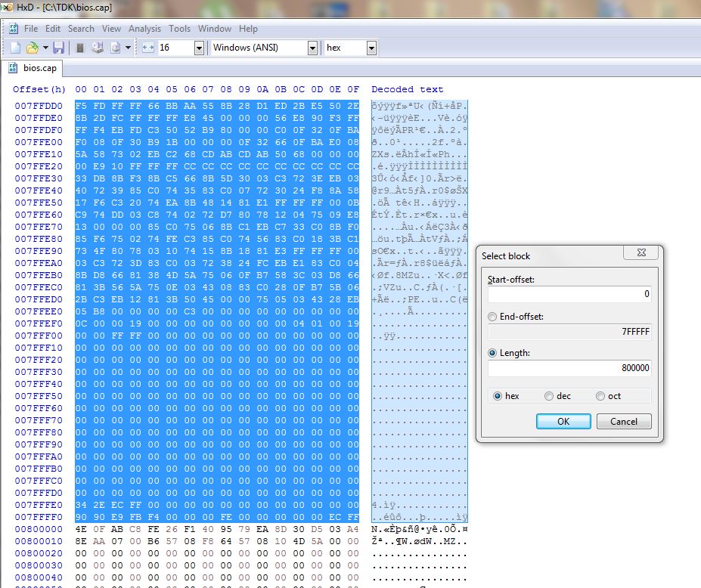Screen dimensions: 701x588
Task: Click the Open RAM chip icon
Action: click(80, 48)
